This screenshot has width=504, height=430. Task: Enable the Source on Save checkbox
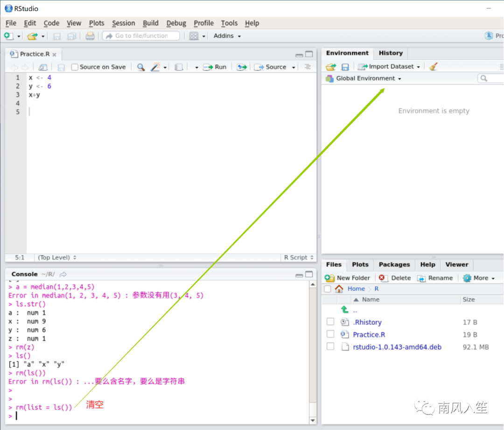click(x=75, y=67)
